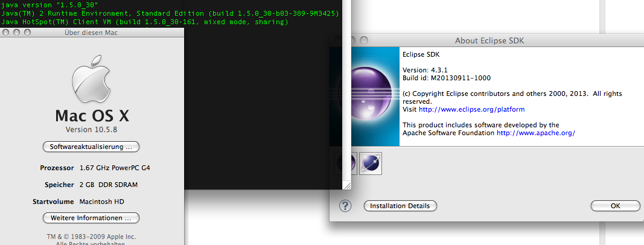The width and height of the screenshot is (644, 245).
Task: Click the Eclipse SDK feature icon under the logo
Action: pos(371,164)
